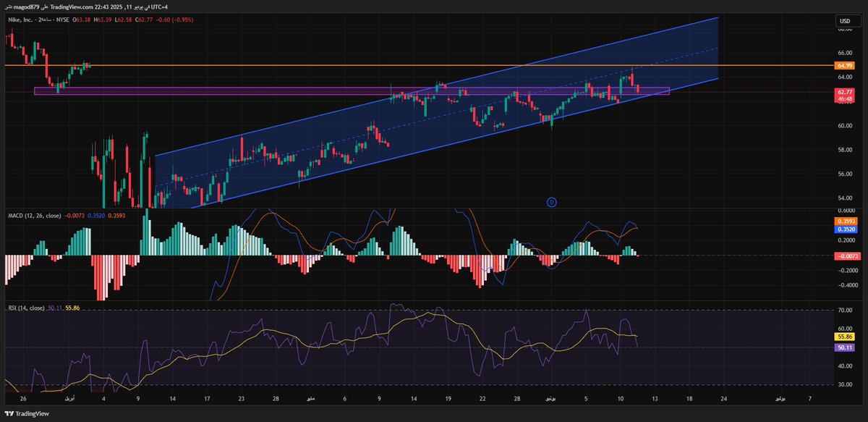Click date 18 on time axis
The width and height of the screenshot is (868, 422).
pos(689,398)
